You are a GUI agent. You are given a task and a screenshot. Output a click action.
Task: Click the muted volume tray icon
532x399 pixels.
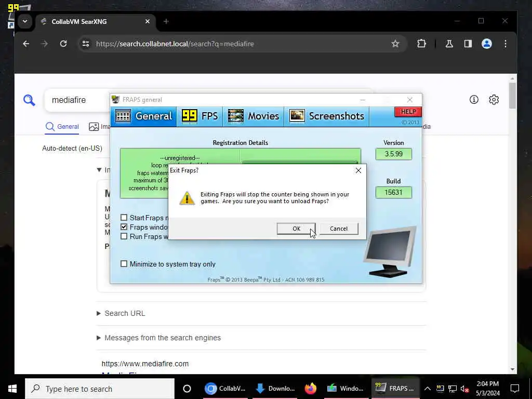[464, 389]
